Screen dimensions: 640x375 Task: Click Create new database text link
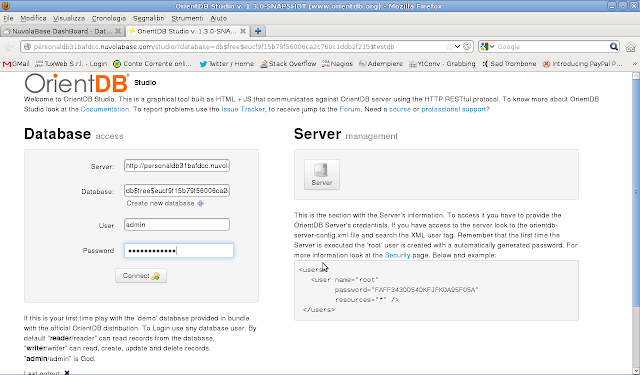pyautogui.click(x=160, y=203)
